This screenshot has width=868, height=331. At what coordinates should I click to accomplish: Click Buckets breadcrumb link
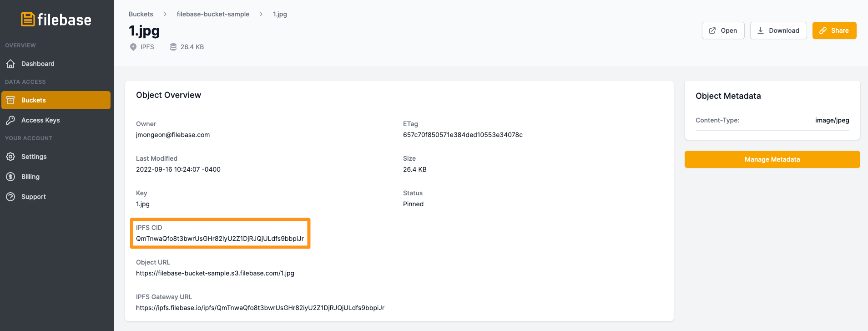point(141,14)
